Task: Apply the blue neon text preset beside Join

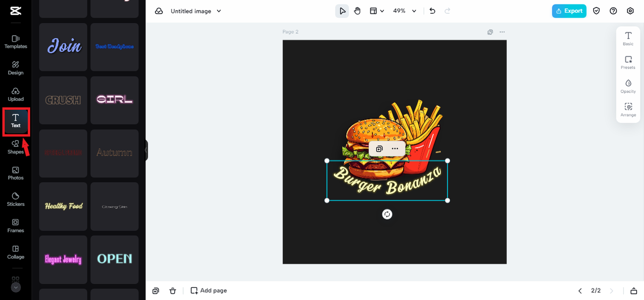Action: click(x=115, y=46)
